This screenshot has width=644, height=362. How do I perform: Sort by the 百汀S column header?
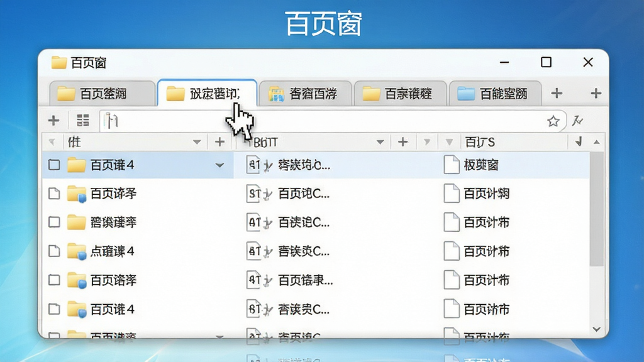pos(480,143)
